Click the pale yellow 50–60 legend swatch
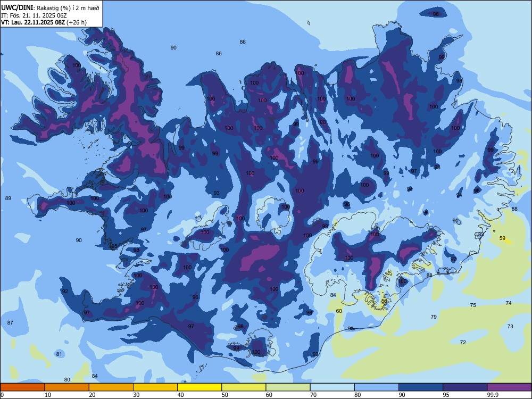This screenshot has width=532, height=399. click(244, 387)
